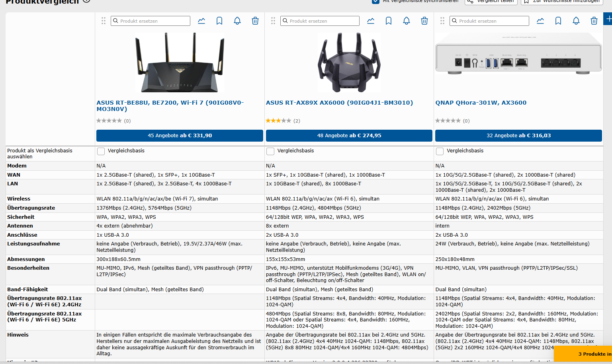Click the QNAP QHora-301W router image
Image resolution: width=612 pixels, height=364 pixels.
[x=518, y=54]
